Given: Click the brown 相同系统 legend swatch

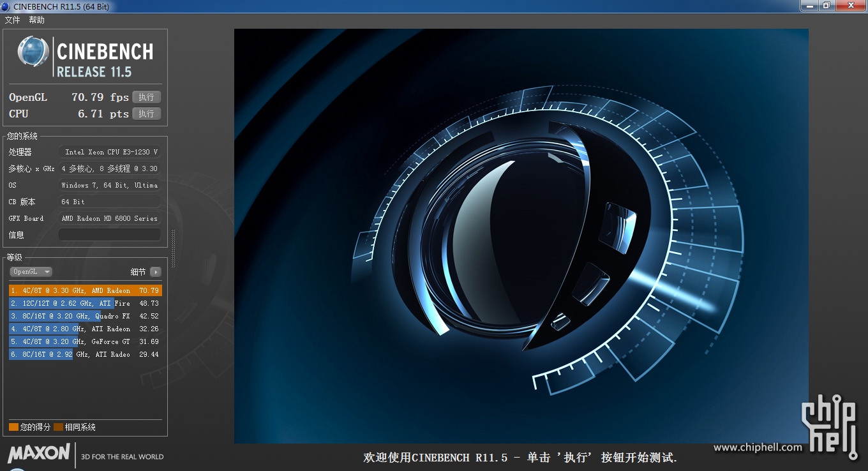Looking at the screenshot, I should click(x=59, y=427).
